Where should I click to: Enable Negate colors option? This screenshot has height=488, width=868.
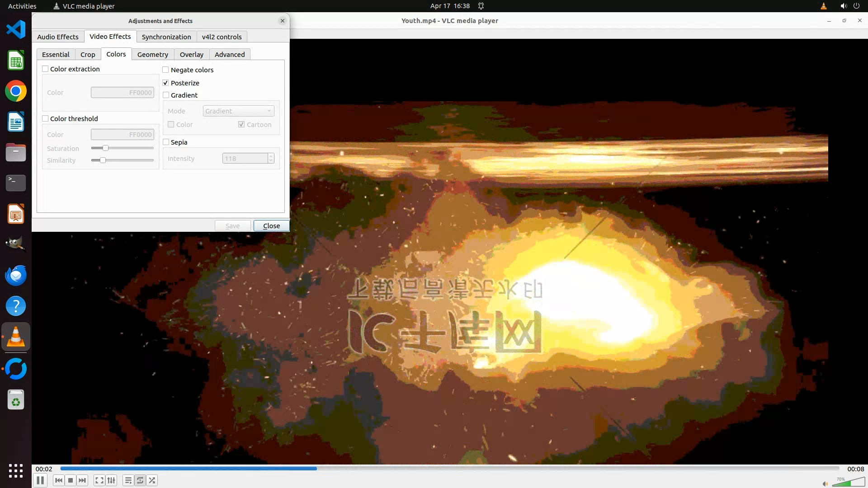(x=166, y=70)
